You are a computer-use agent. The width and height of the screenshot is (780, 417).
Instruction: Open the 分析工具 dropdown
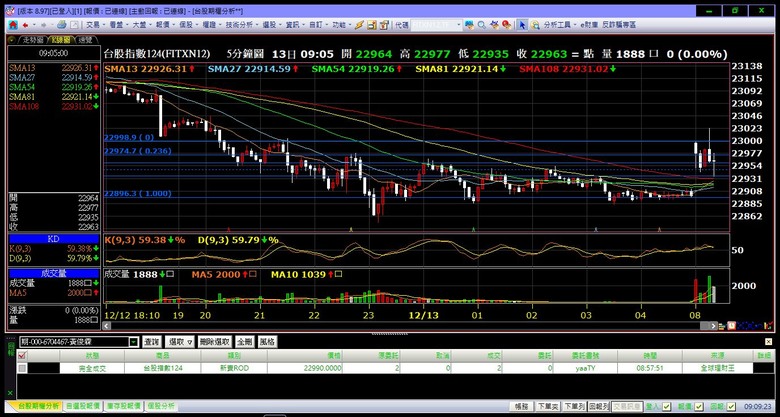click(560, 24)
